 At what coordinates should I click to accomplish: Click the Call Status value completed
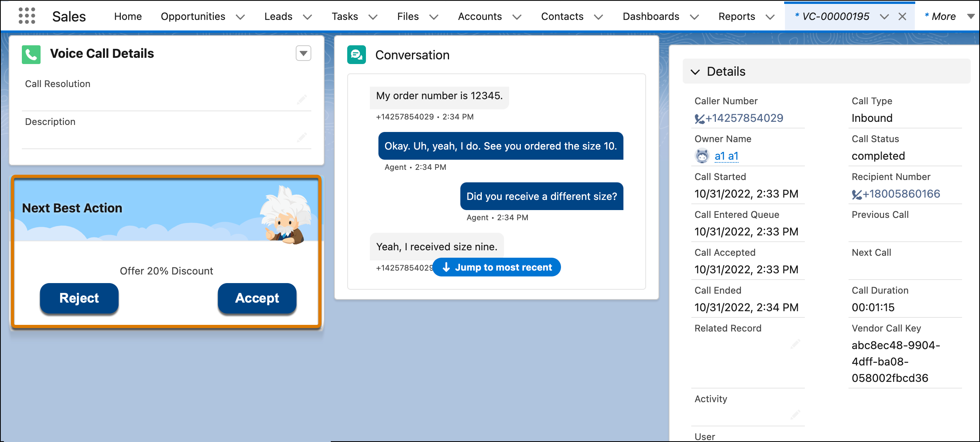(878, 156)
